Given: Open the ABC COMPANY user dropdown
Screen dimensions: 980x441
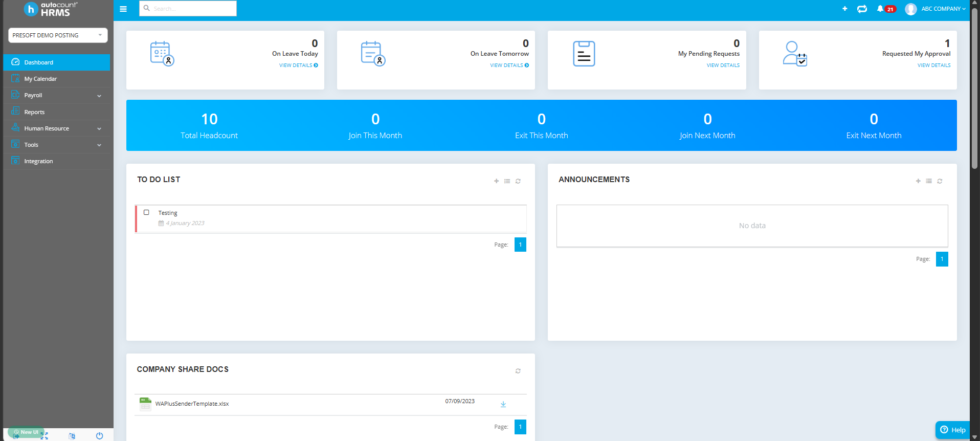Looking at the screenshot, I should (936, 9).
